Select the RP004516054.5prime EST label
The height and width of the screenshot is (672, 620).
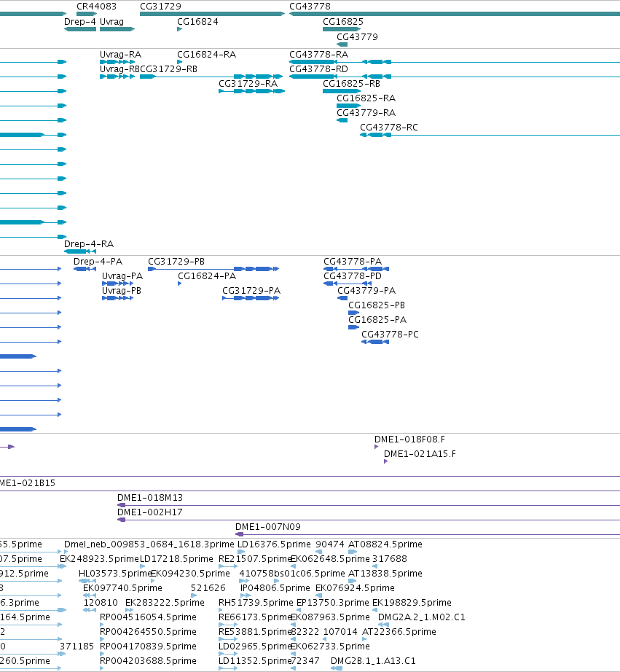(148, 617)
